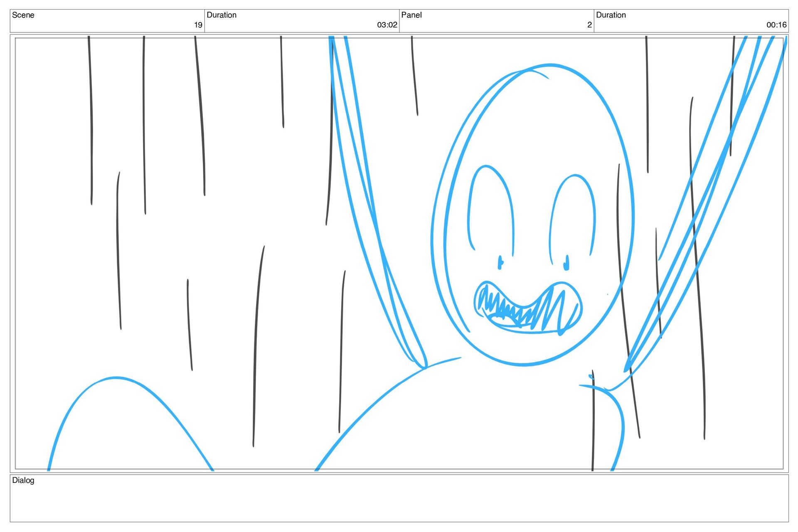
Task: Click the panel Duration label
Action: point(611,15)
